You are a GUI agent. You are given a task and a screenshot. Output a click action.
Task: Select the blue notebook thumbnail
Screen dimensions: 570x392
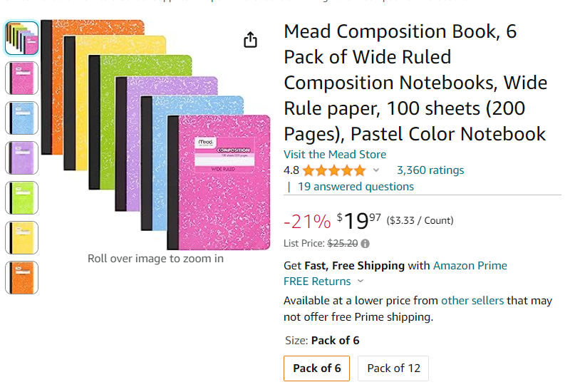21,118
